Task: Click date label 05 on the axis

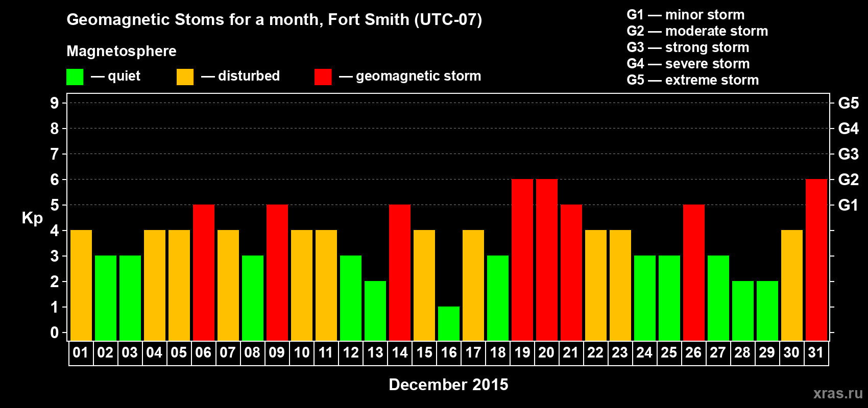Action: pyautogui.click(x=179, y=352)
